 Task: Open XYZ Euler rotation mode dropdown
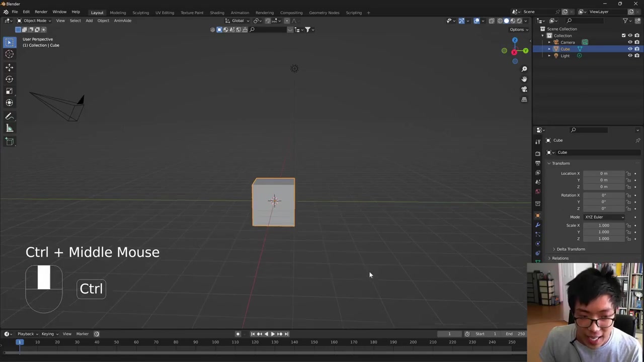[604, 217]
